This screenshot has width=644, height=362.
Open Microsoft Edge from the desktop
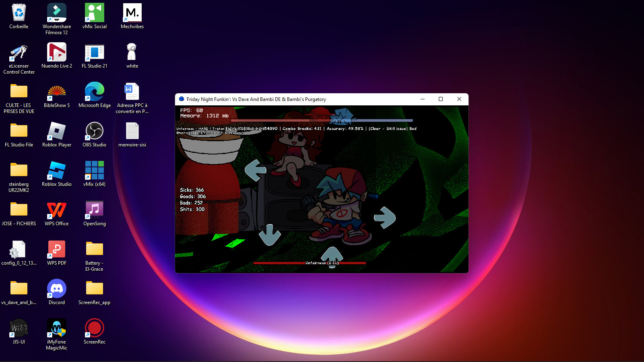[95, 96]
